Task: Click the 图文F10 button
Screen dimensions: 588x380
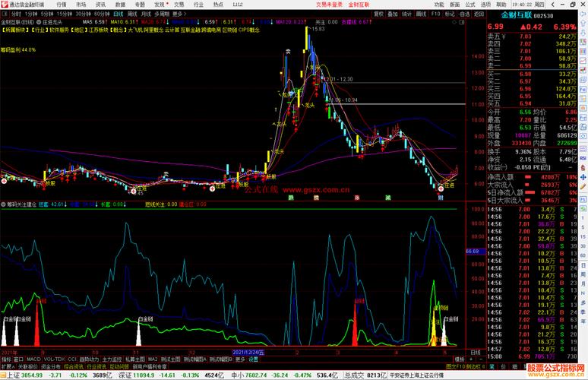Action: 456,366
